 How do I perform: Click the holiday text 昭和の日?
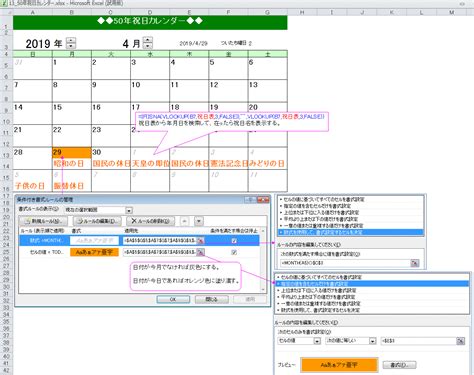(69, 164)
